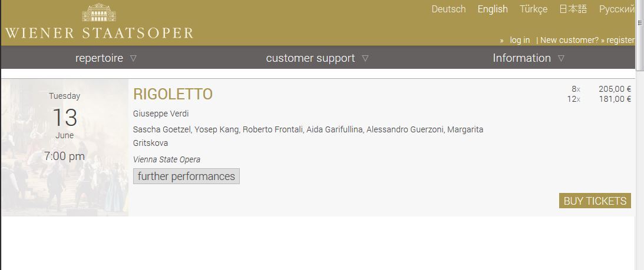Switch language to Japanese
Screen dimensions: 644x270
pos(573,9)
